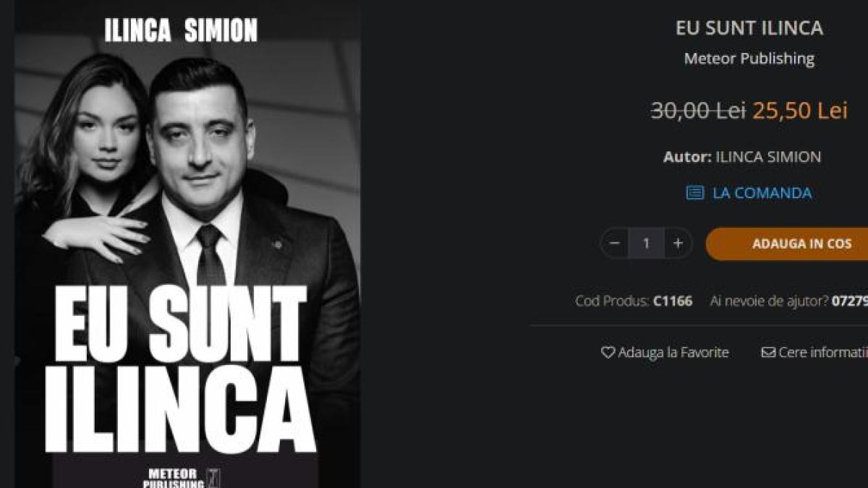Add the book via Adauga in cos
Viewport: 868px width, 488px height.
coord(787,244)
